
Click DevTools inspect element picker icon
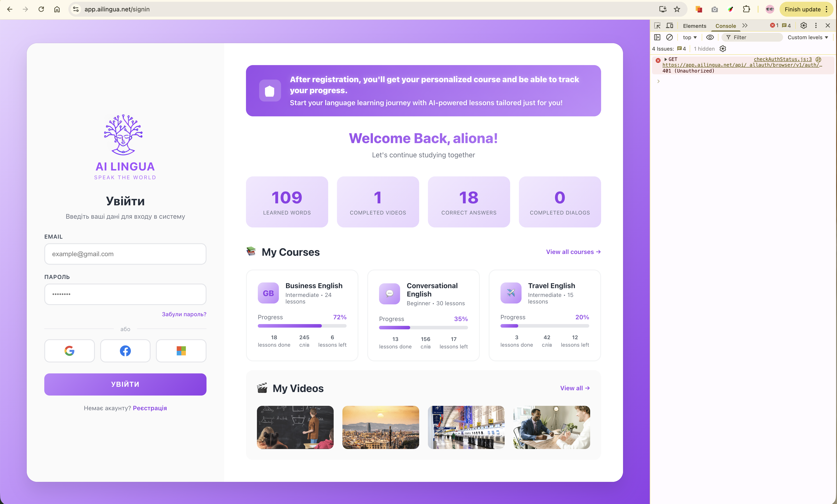tap(657, 25)
